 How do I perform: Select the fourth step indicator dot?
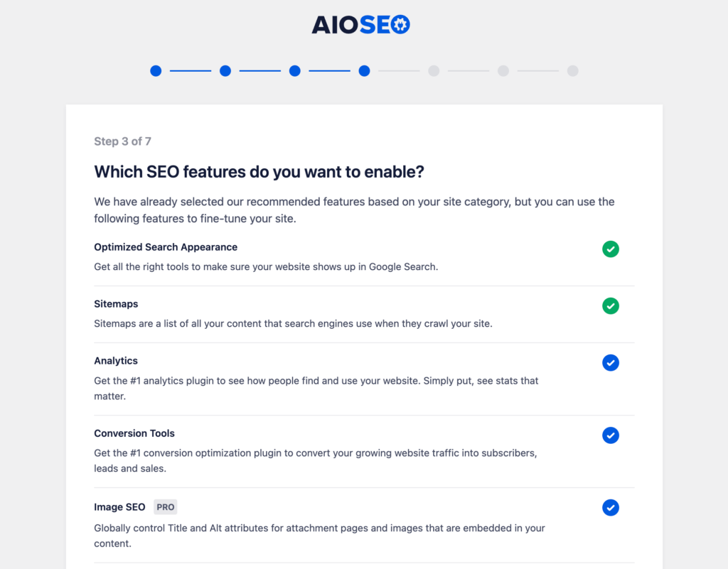click(x=364, y=70)
